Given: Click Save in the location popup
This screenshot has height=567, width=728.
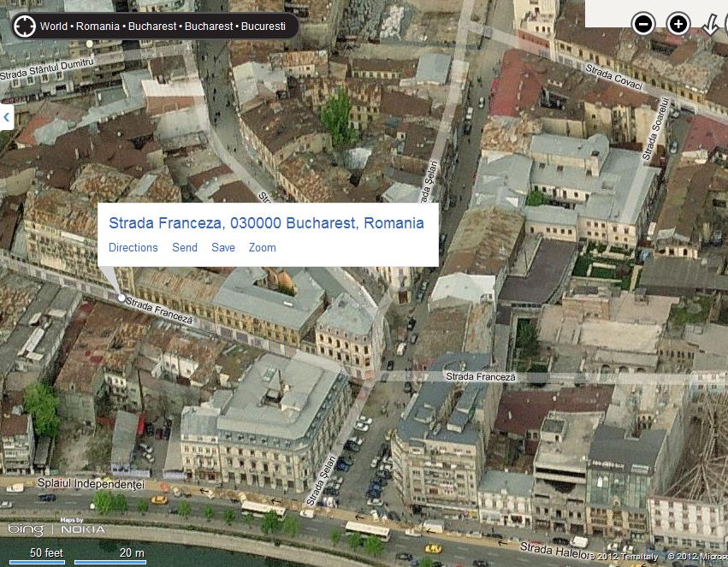Looking at the screenshot, I should pos(223,248).
